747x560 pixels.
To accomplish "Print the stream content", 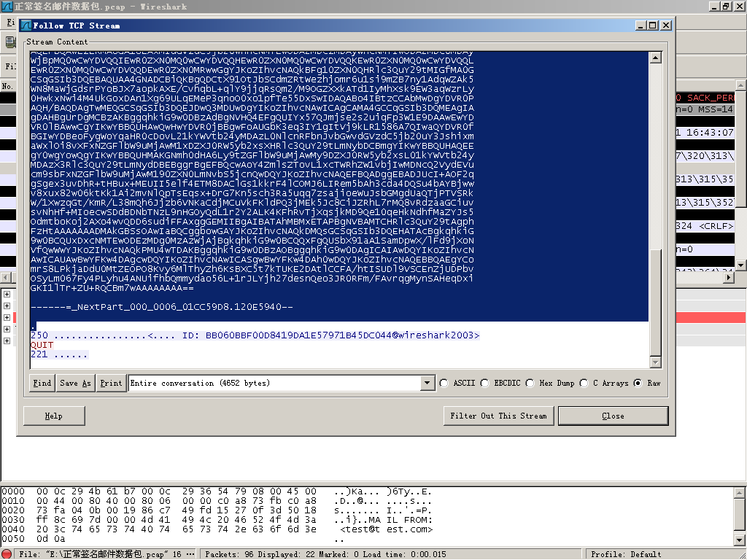I will click(111, 383).
